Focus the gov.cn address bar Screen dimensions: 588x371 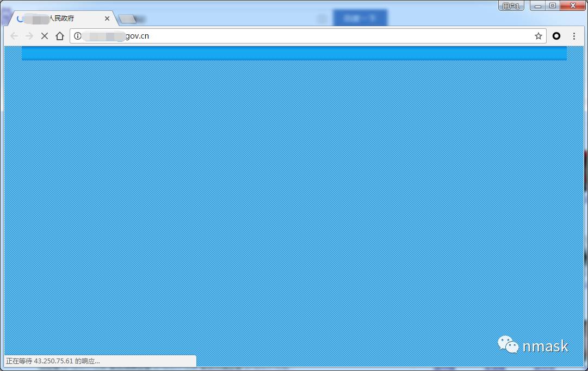coord(326,36)
